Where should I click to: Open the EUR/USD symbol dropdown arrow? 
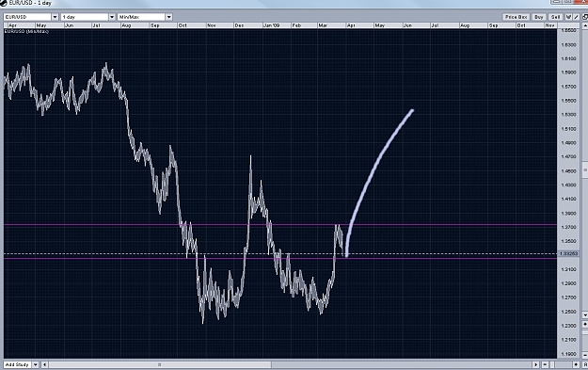55,17
